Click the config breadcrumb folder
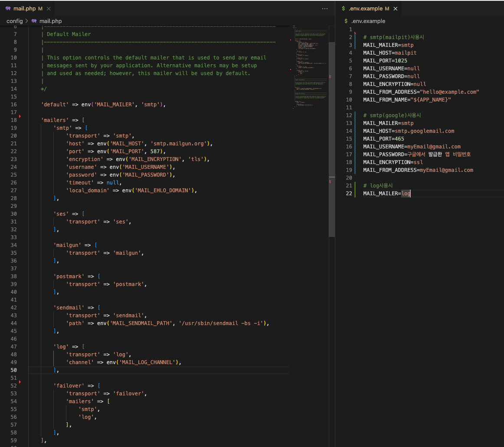Screen dimensions: 504x447 tap(14, 21)
